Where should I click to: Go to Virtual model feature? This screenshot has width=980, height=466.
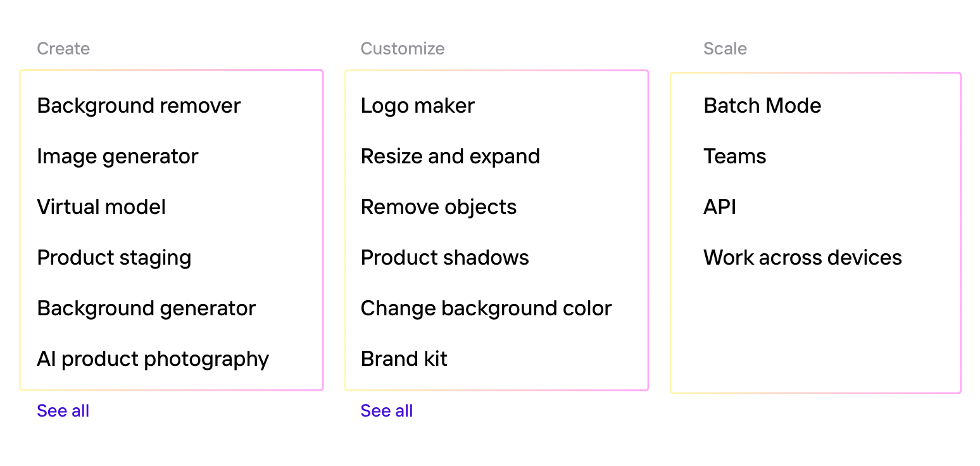click(x=101, y=207)
